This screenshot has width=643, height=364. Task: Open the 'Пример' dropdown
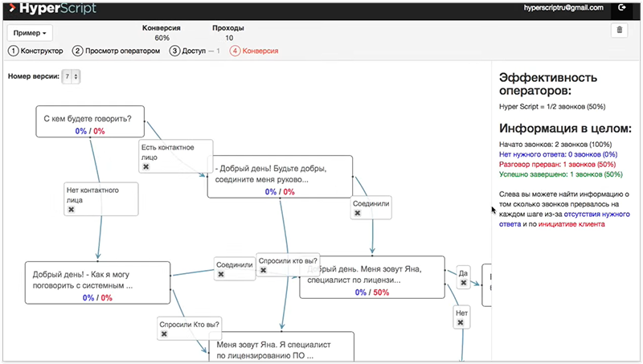[31, 32]
